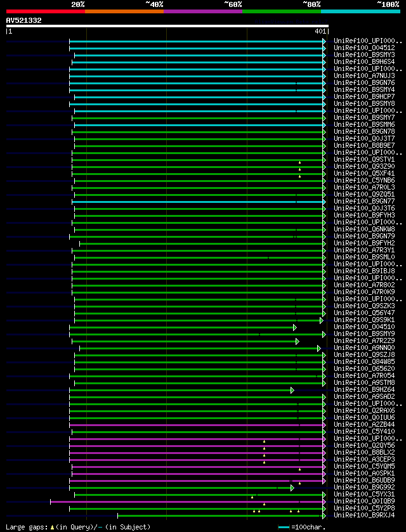Select the UniRef100_B9GN78 label
This screenshot has height=532, width=406.
coord(364,132)
